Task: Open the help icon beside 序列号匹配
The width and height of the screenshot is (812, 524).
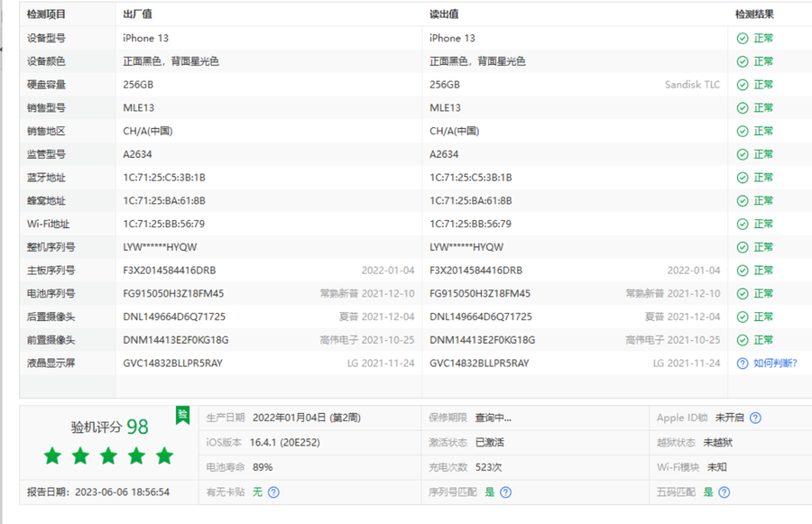Action: pyautogui.click(x=506, y=492)
